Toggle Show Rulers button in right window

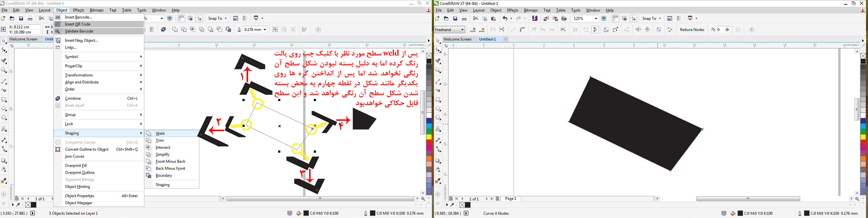coord(615,18)
